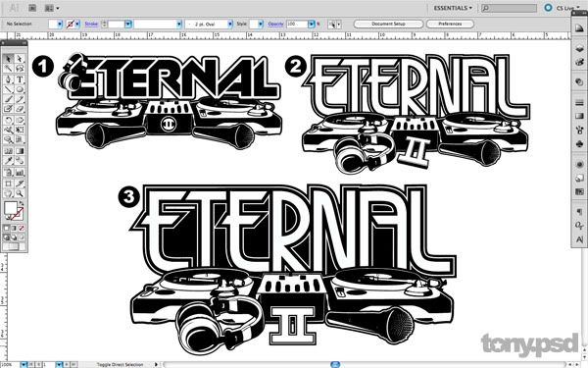Select the Type tool
Image resolution: width=588 pixels, height=368 pixels.
click(20, 79)
